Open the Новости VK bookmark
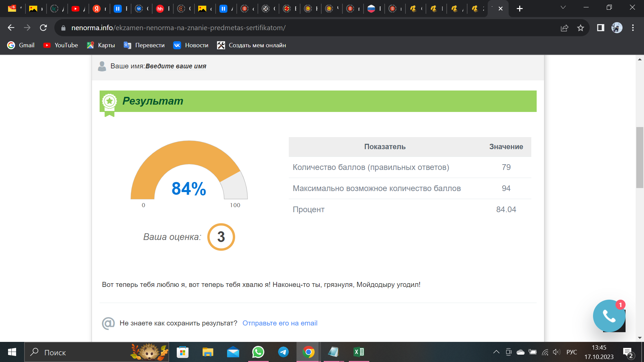The width and height of the screenshot is (644, 362). [x=191, y=45]
